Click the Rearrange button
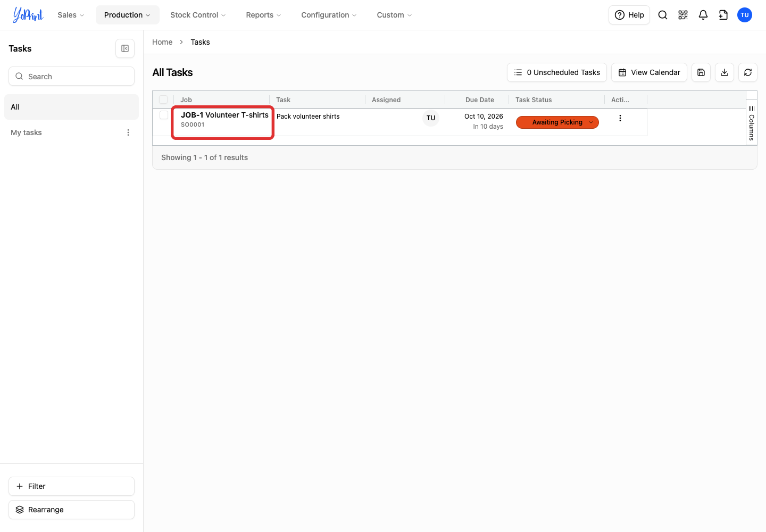 click(x=71, y=510)
